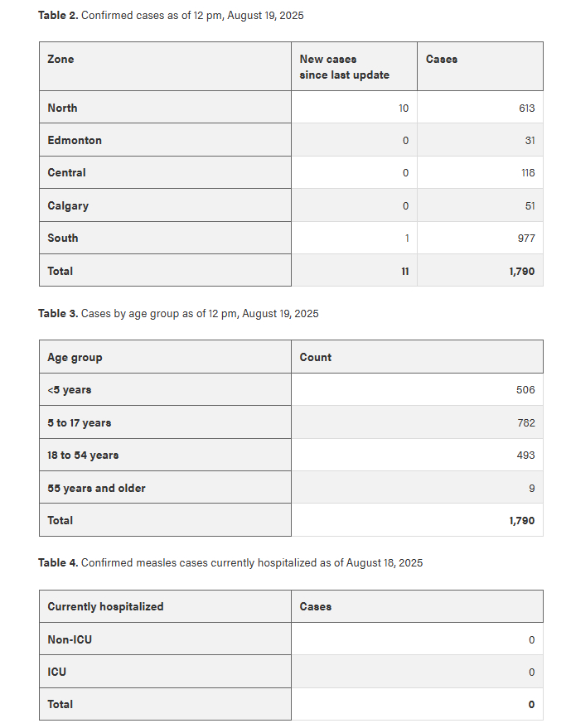Click the total new cases value 11
The width and height of the screenshot is (571, 728).
(404, 271)
